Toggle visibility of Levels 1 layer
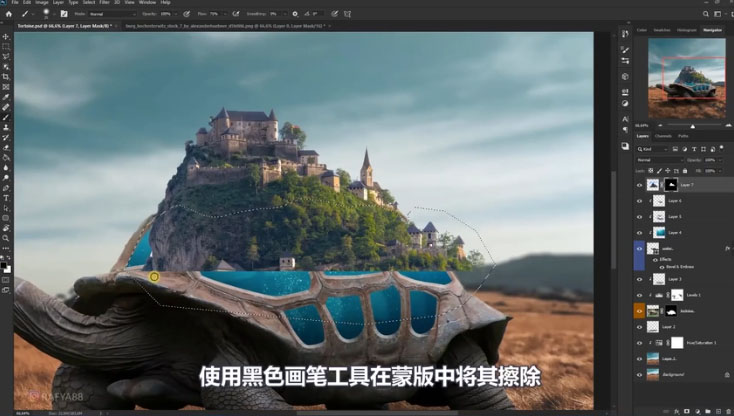 [x=640, y=295]
